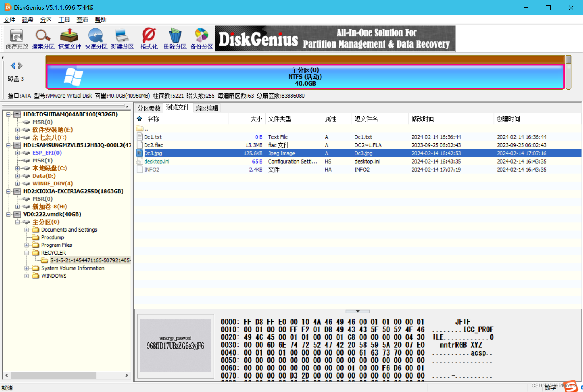Select the 格式化 format icon

point(149,38)
